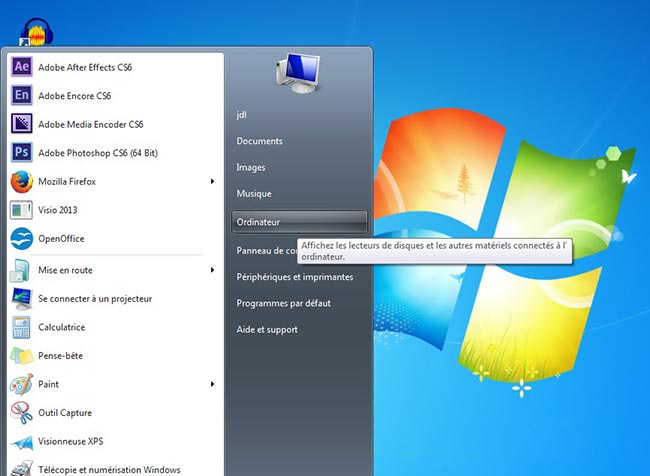Open Adobe After Effects CS6 icon
650x476 pixels.
click(22, 67)
